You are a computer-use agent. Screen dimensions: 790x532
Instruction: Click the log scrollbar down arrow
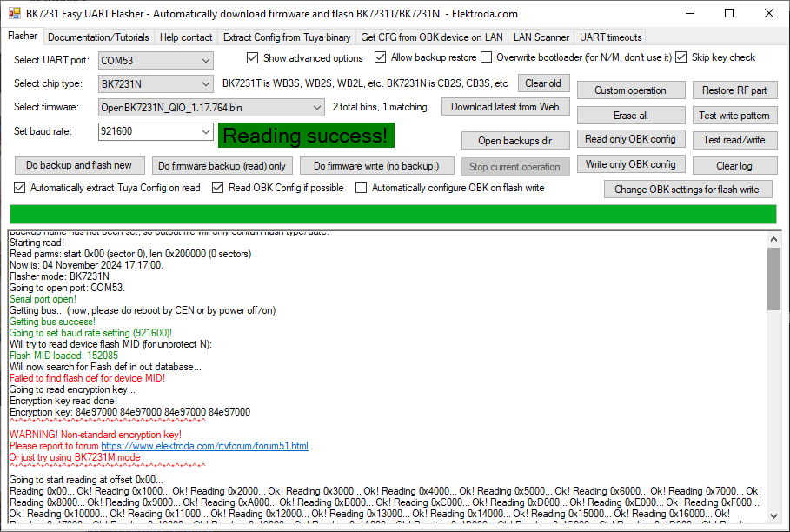[773, 515]
